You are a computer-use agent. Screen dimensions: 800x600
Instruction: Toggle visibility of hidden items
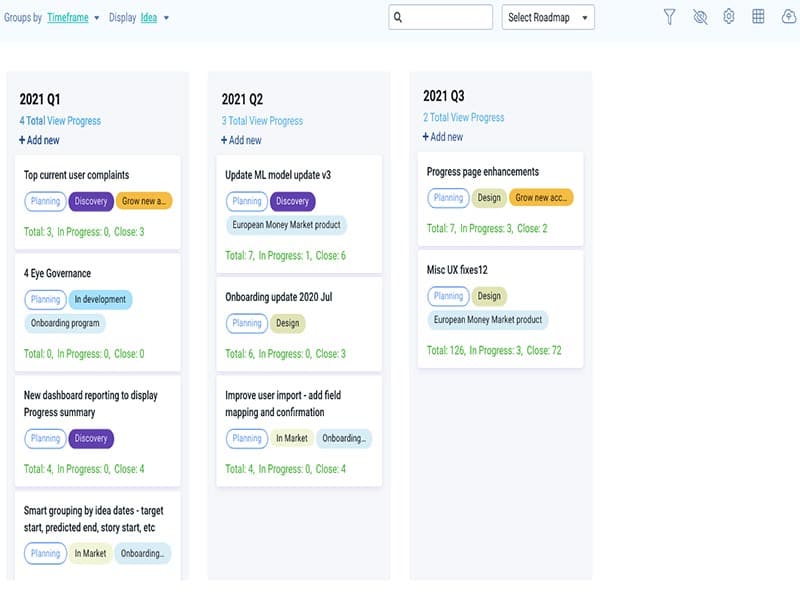pyautogui.click(x=699, y=16)
